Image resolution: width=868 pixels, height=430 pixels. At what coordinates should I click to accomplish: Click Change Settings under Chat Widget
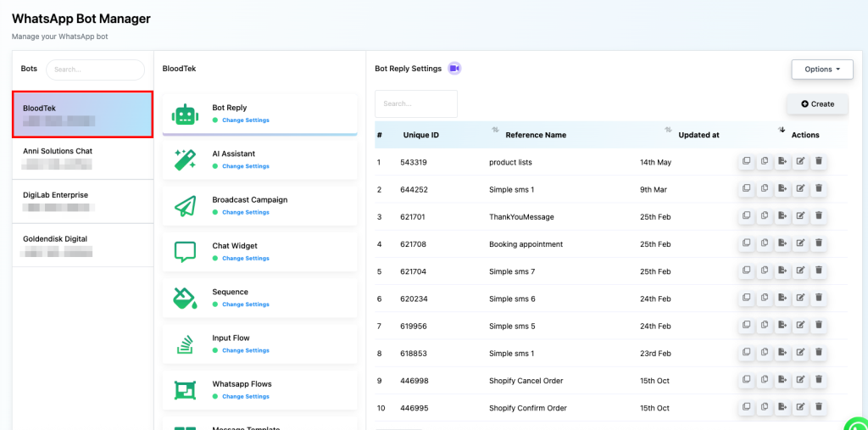(245, 258)
